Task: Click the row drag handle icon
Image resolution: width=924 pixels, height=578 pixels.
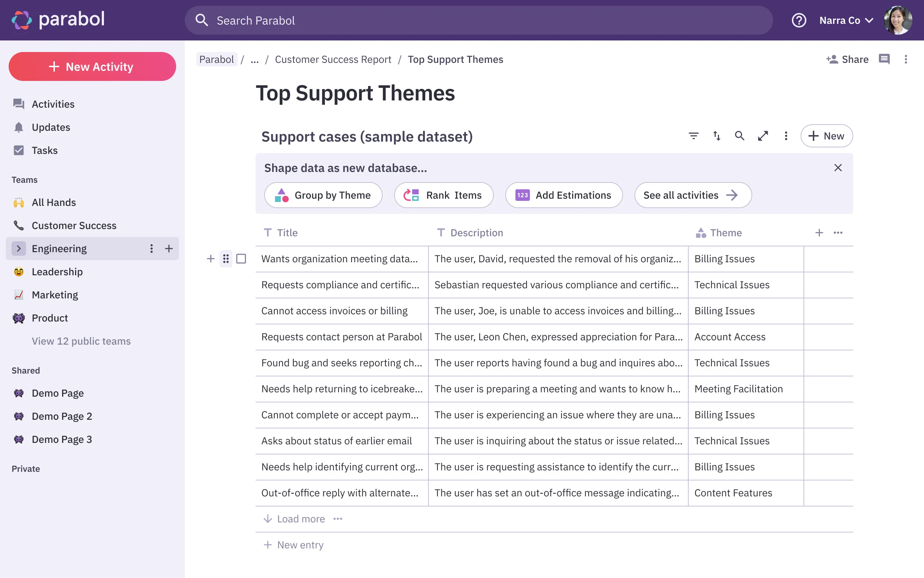Action: [x=226, y=259]
